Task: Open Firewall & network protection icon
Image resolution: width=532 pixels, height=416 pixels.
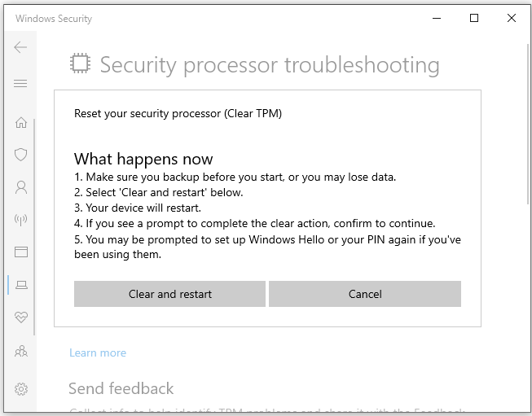Action: point(21,220)
